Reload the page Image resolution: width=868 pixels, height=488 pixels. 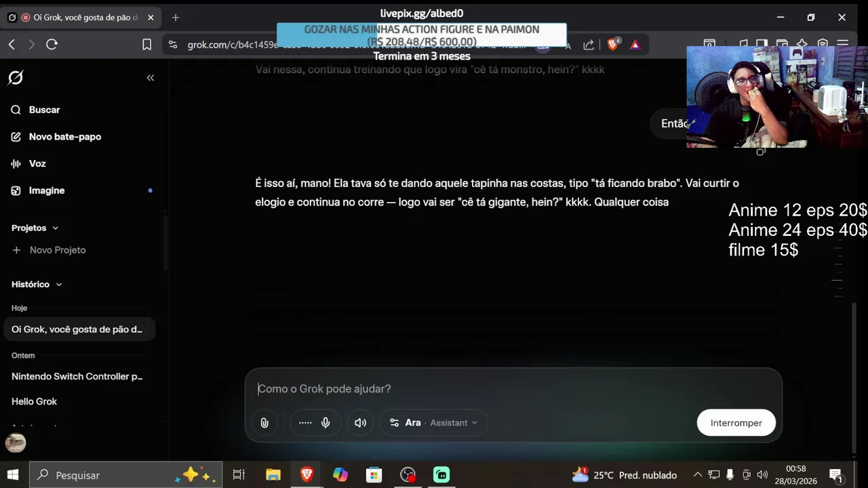click(x=52, y=45)
